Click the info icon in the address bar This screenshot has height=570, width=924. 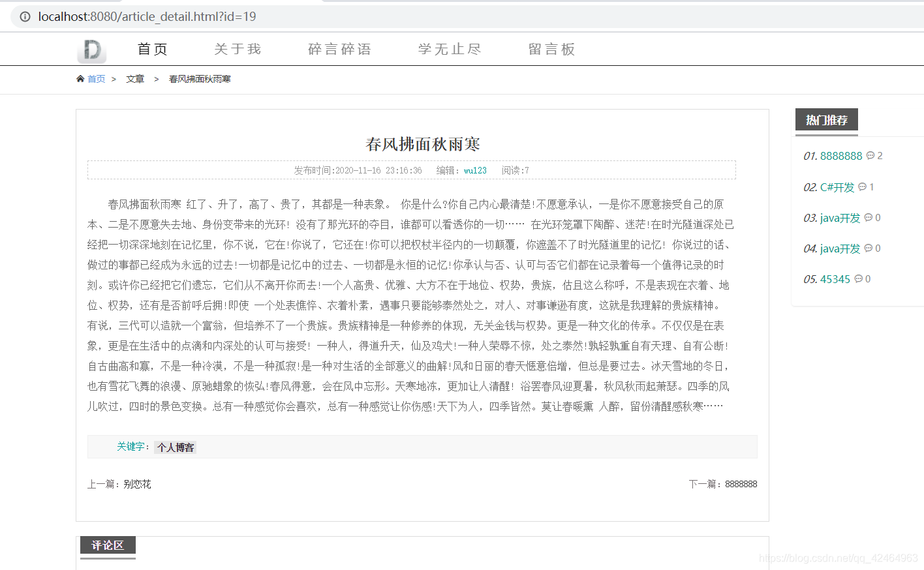tap(24, 18)
